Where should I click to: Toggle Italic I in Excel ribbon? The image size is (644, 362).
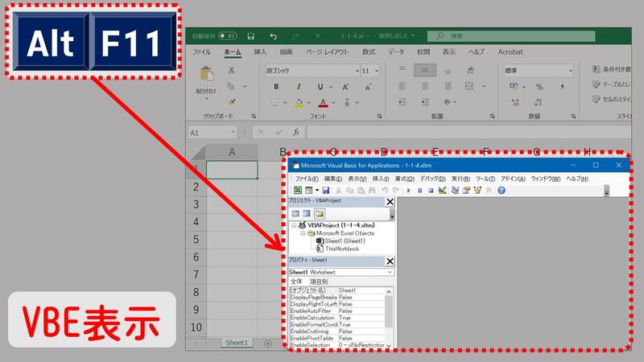[x=299, y=87]
